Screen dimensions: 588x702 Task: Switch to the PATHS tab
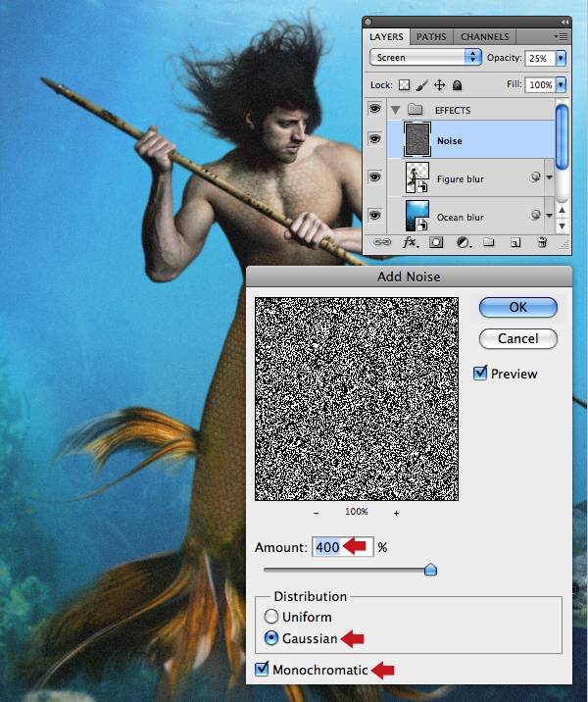pyautogui.click(x=431, y=36)
